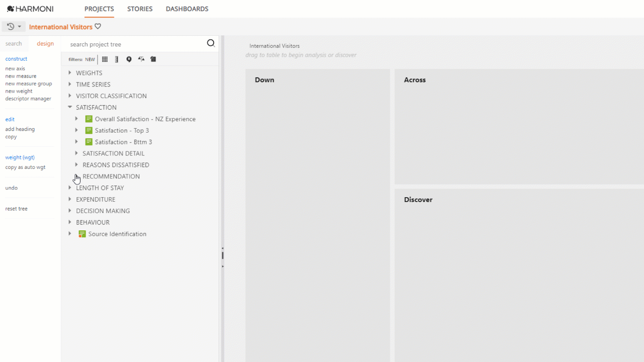This screenshot has height=362, width=644.
Task: Focus the search project tree field
Action: point(136,44)
